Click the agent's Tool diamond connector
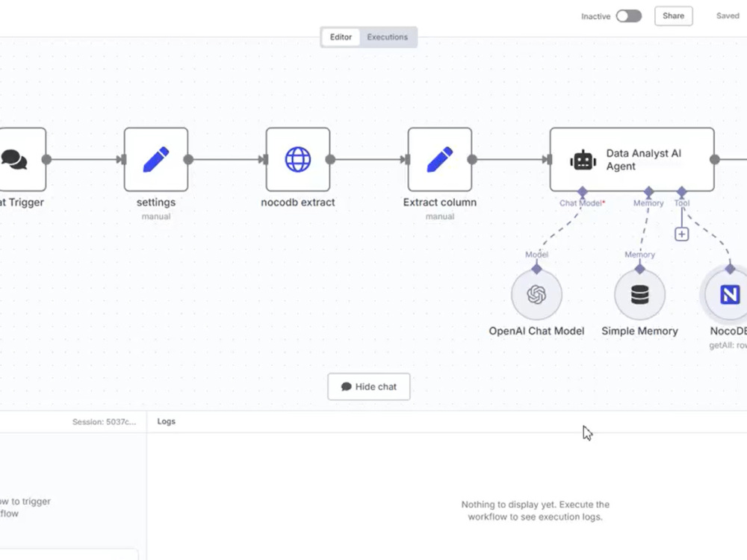The image size is (747, 560). [682, 192]
